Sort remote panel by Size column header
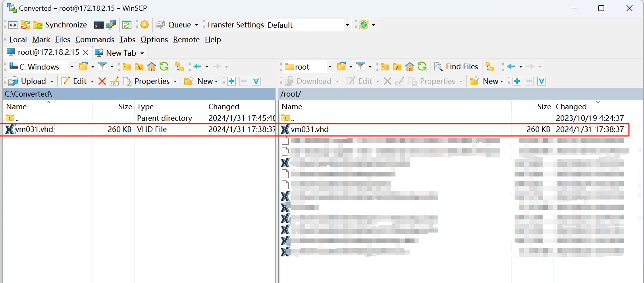Image resolution: width=644 pixels, height=283 pixels. pos(532,107)
